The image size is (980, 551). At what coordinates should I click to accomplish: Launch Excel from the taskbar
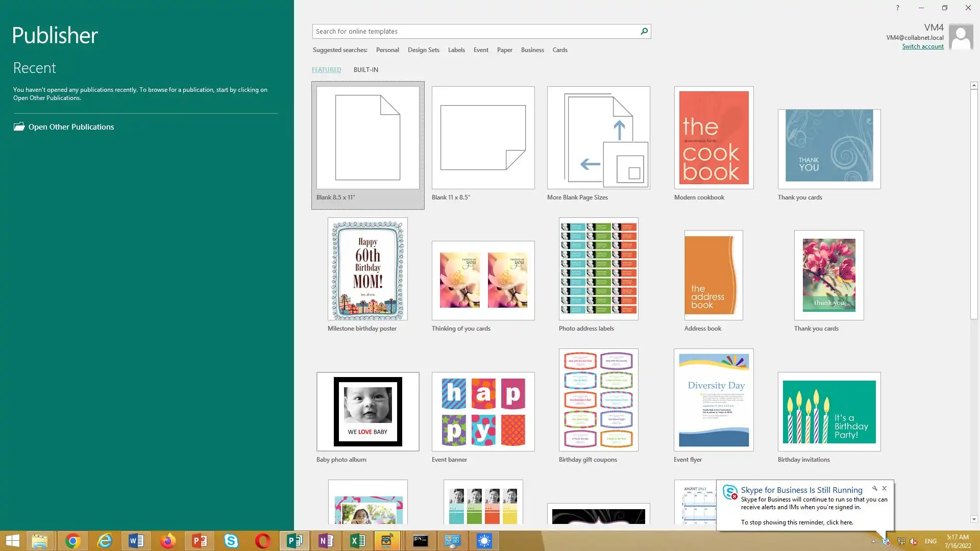click(358, 541)
